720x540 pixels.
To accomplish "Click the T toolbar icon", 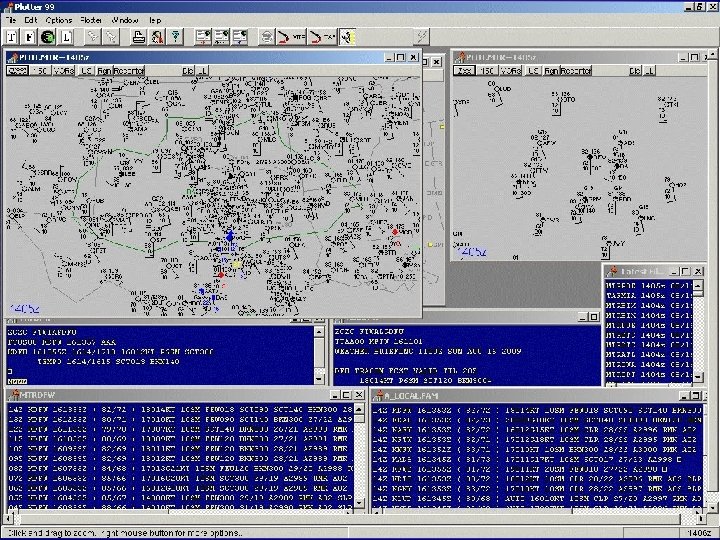I will coord(12,37).
